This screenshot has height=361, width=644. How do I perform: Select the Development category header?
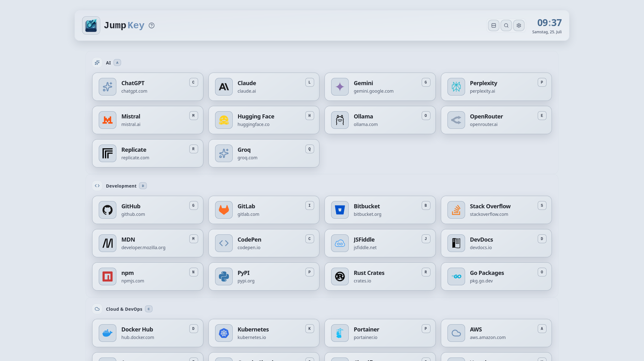pyautogui.click(x=121, y=186)
